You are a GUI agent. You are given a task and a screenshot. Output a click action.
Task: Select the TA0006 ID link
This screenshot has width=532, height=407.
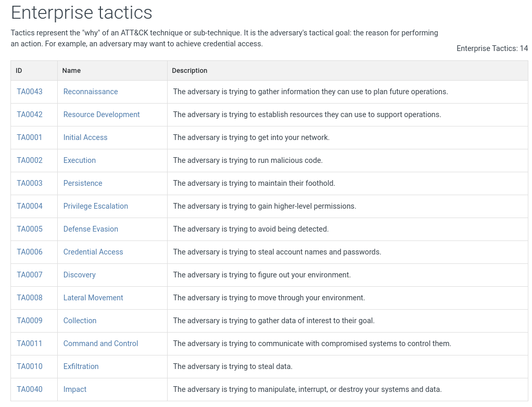click(x=30, y=252)
